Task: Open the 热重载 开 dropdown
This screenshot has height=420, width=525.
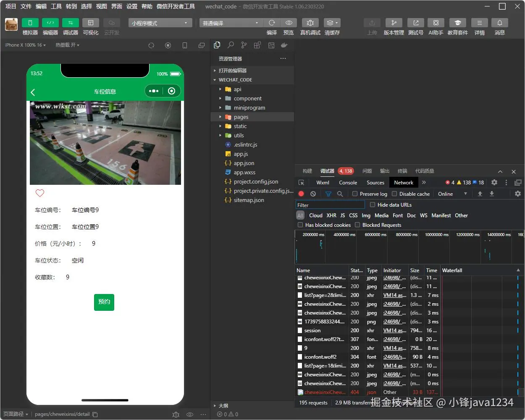Action: point(67,45)
